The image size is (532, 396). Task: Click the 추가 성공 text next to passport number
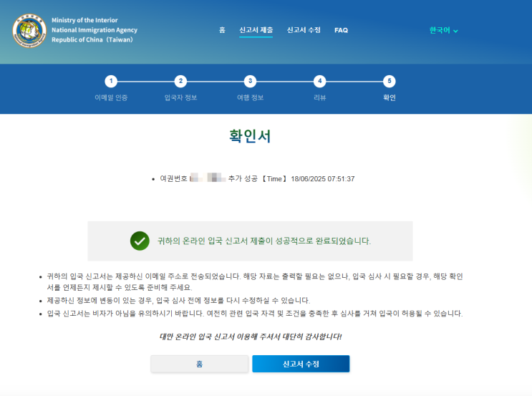click(x=243, y=179)
